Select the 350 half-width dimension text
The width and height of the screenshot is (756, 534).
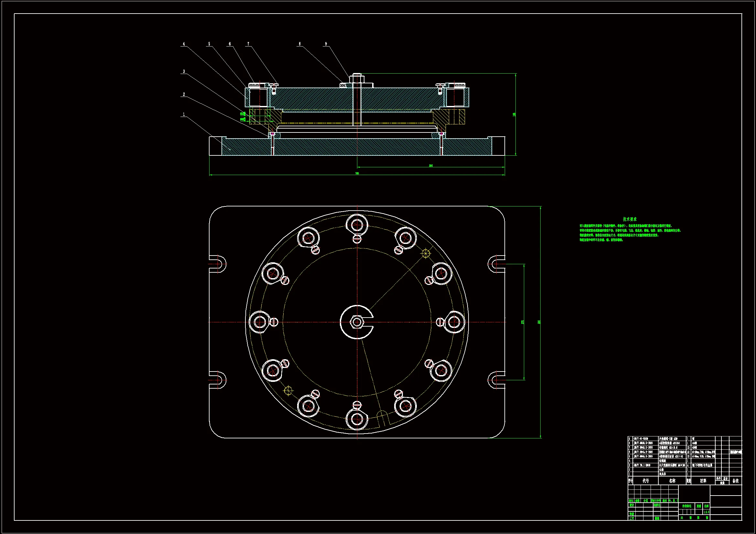click(431, 165)
